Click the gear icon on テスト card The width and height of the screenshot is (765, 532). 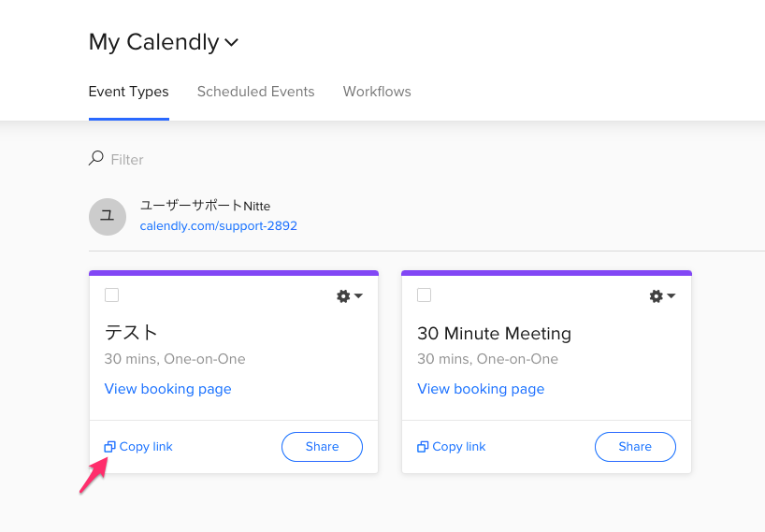click(343, 296)
